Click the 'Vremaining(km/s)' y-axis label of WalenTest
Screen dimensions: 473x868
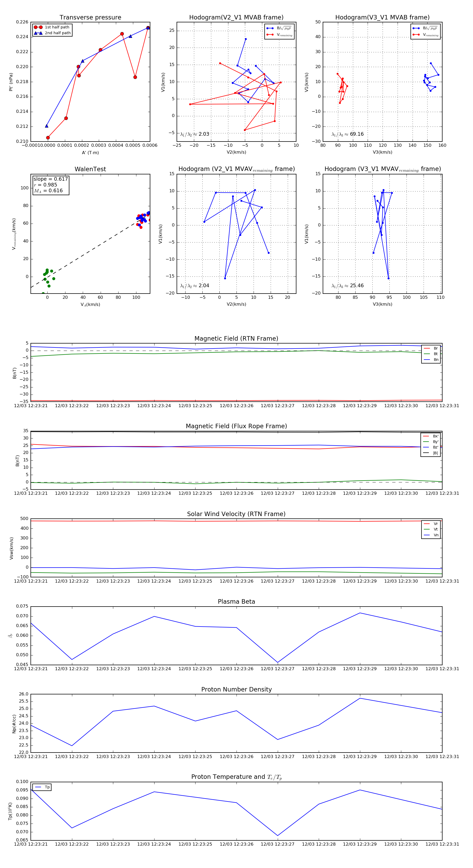(x=14, y=234)
